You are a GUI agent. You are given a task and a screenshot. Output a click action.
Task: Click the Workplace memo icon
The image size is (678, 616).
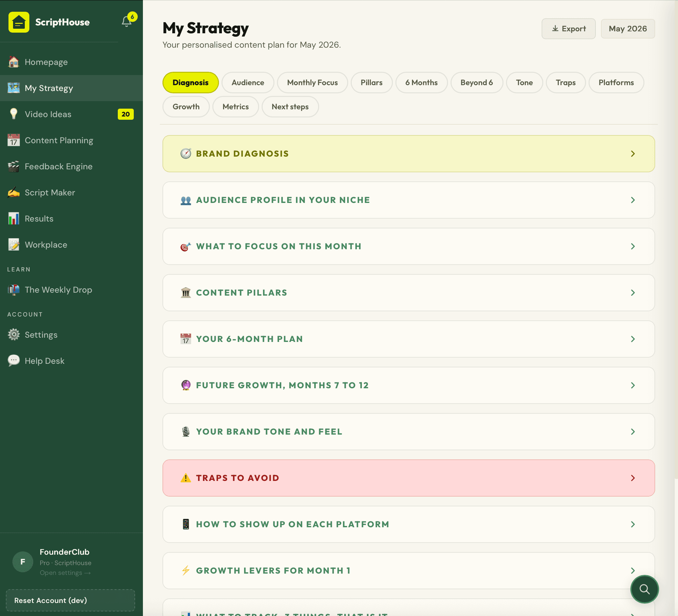13,245
